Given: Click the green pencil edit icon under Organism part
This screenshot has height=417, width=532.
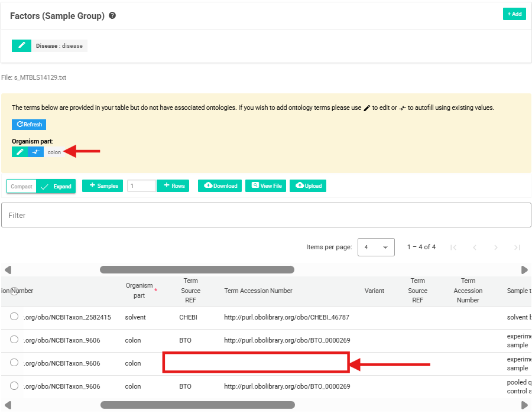Looking at the screenshot, I should [20, 152].
